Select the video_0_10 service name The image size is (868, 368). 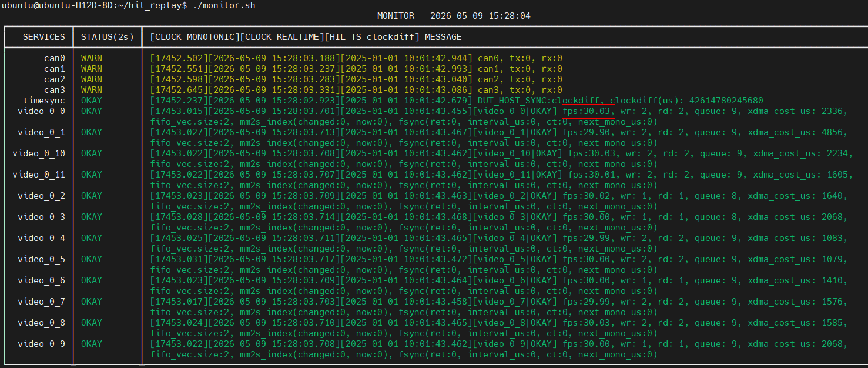[x=39, y=153]
